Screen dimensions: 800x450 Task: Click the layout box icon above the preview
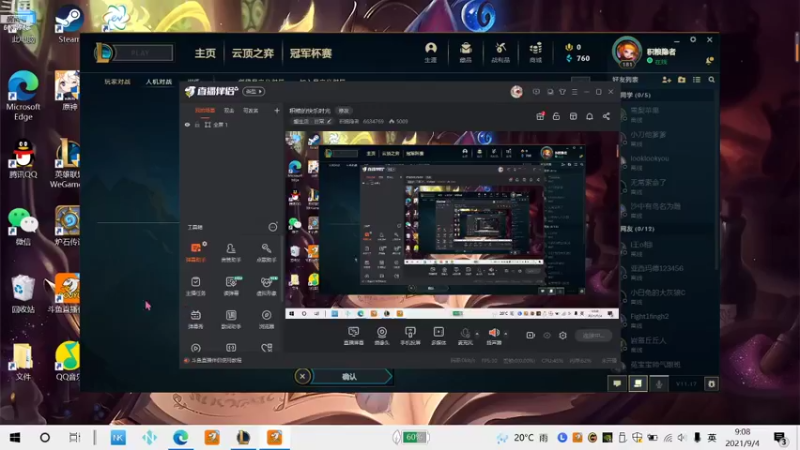pyautogui.click(x=573, y=116)
